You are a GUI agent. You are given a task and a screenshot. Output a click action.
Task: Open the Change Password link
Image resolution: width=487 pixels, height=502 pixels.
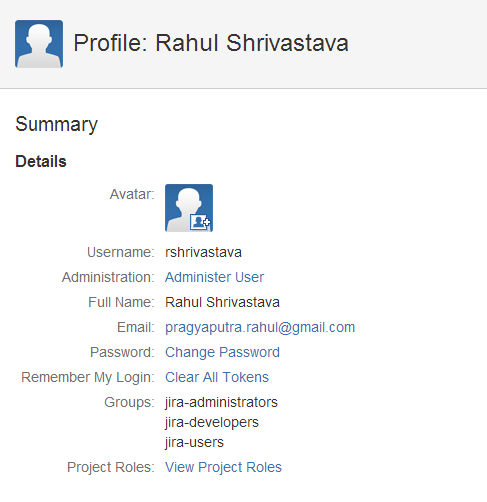coord(222,352)
